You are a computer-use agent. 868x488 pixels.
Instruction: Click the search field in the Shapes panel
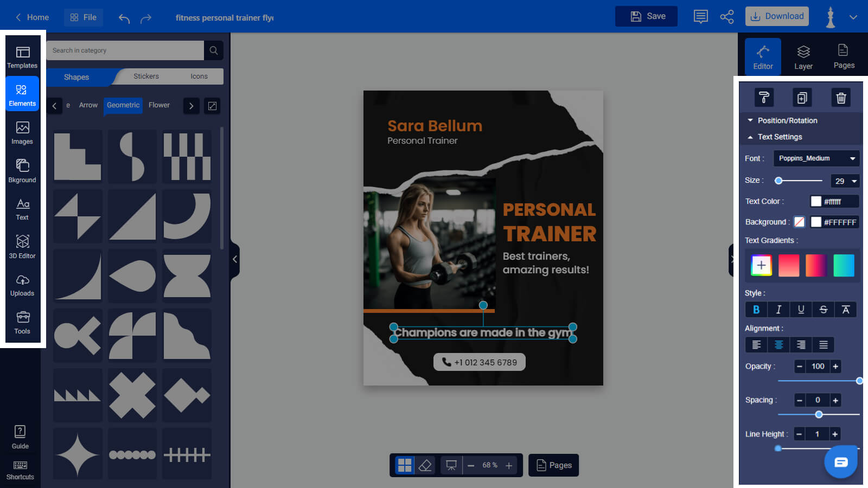pyautogui.click(x=125, y=50)
